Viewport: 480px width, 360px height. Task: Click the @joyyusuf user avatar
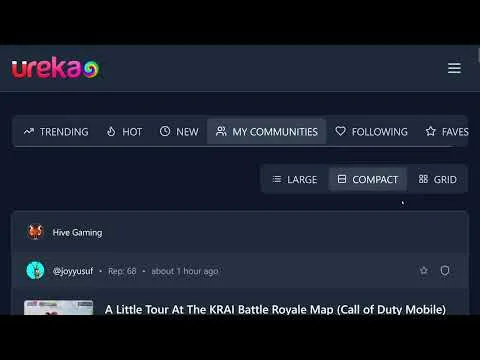35,270
